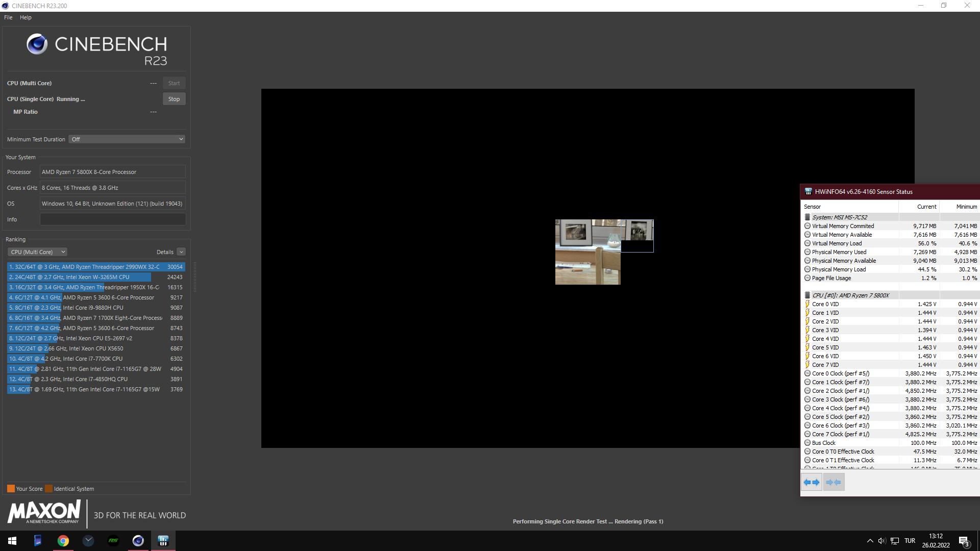
Task: Stop the Single Core test
Action: click(174, 99)
